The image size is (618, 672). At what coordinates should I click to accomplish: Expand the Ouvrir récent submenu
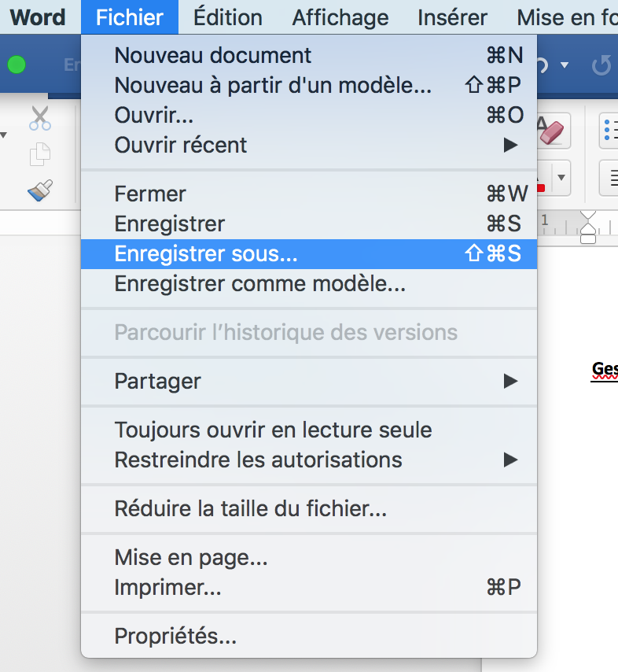pos(309,146)
